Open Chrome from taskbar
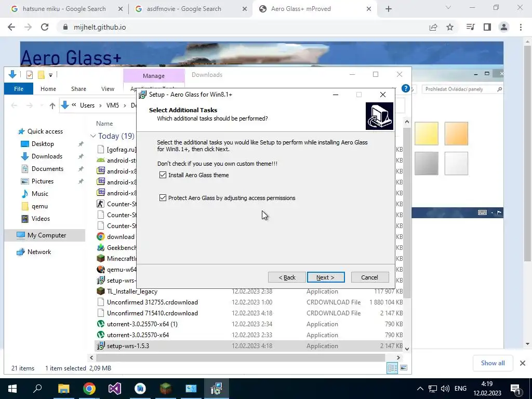This screenshot has height=399, width=532. [x=89, y=389]
